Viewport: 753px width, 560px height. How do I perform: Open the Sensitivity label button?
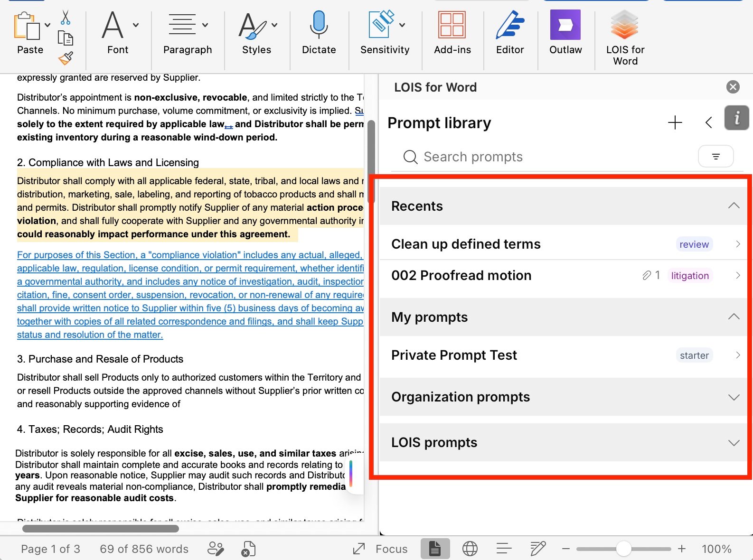pyautogui.click(x=385, y=33)
